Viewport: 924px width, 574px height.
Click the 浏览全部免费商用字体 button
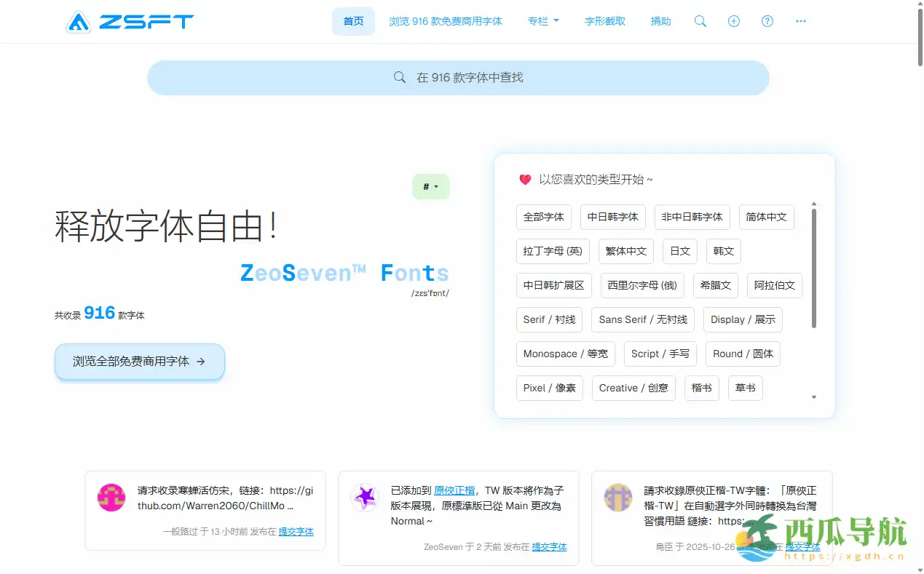click(139, 362)
